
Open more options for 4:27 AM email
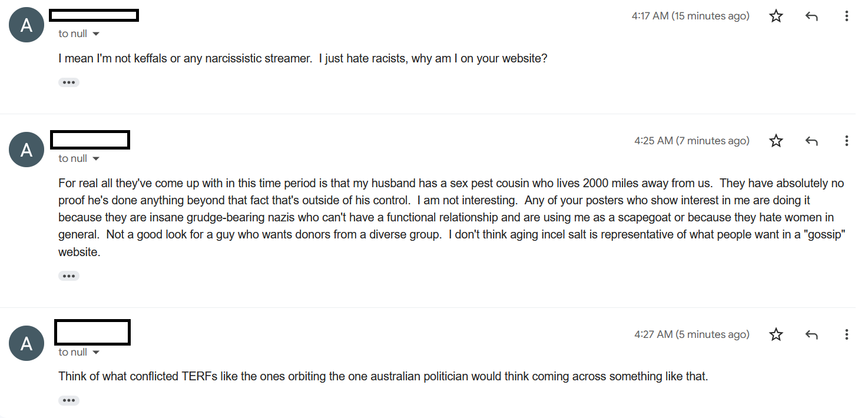point(846,334)
